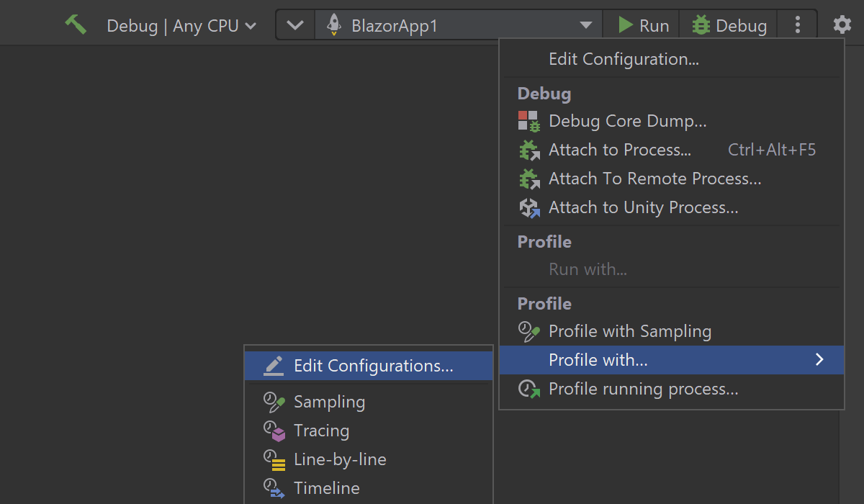
Task: Choose the Line-by-line profiling icon
Action: (x=274, y=459)
